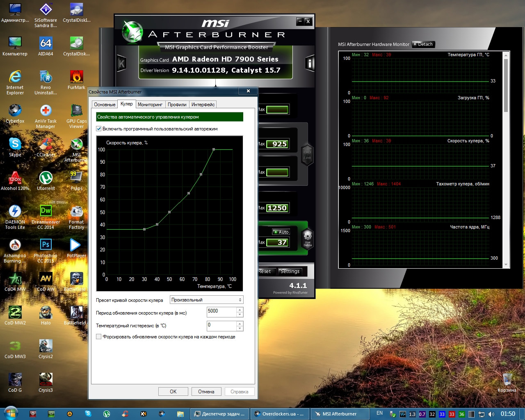Open the 'Произвольный' fan curve preset dropdown
Image resolution: width=525 pixels, height=420 pixels.
click(x=207, y=300)
